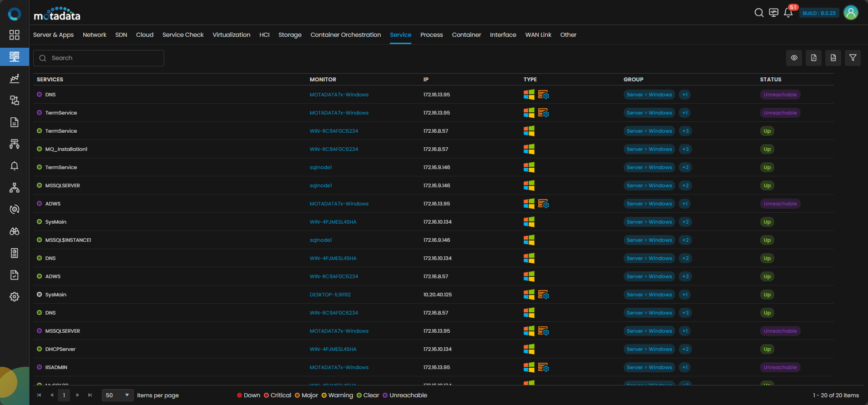This screenshot has height=405, width=868.
Task: Click the Search input field
Action: (99, 58)
